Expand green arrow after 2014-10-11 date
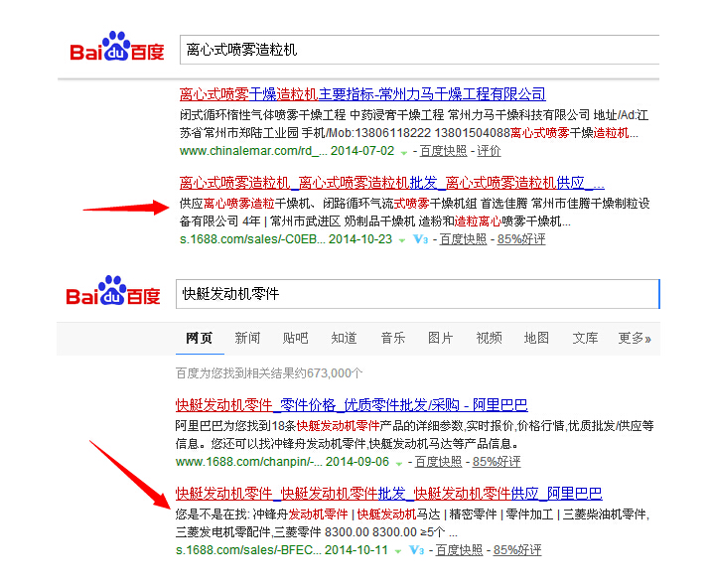The width and height of the screenshot is (711, 588). (397, 551)
